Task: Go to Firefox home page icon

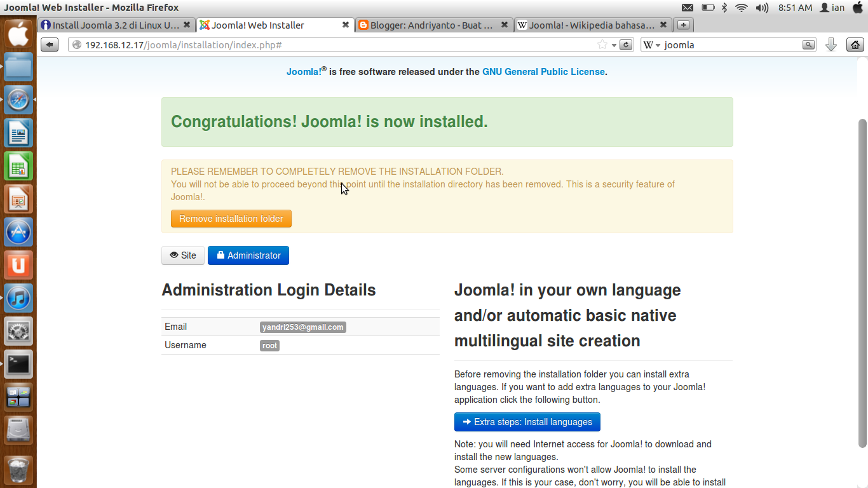Action: 855,44
